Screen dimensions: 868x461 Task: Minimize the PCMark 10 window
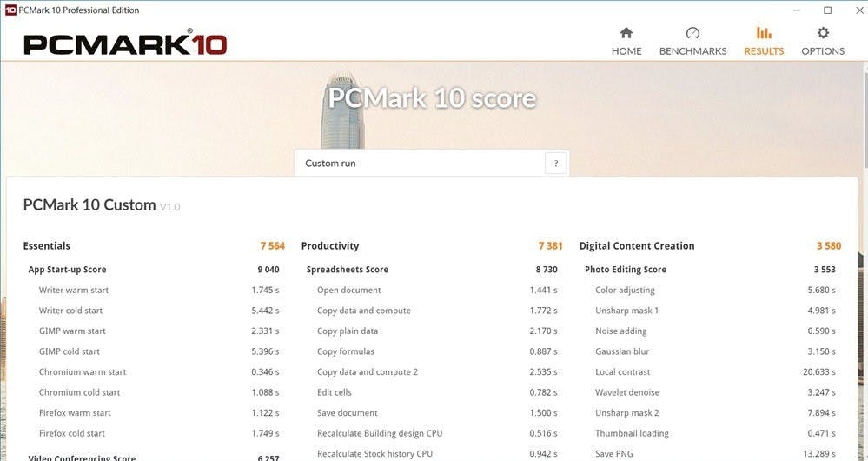pyautogui.click(x=796, y=10)
